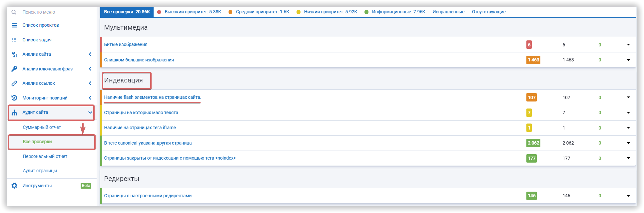644x213 pixels.
Task: Click the site audit sitemap icon
Action: [x=14, y=113]
